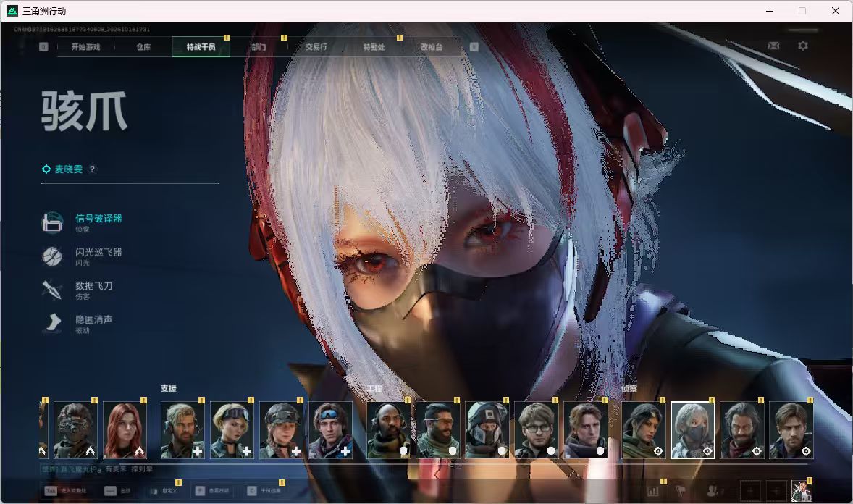Go to the 特勤处 tab
The image size is (853, 504).
pyautogui.click(x=374, y=47)
